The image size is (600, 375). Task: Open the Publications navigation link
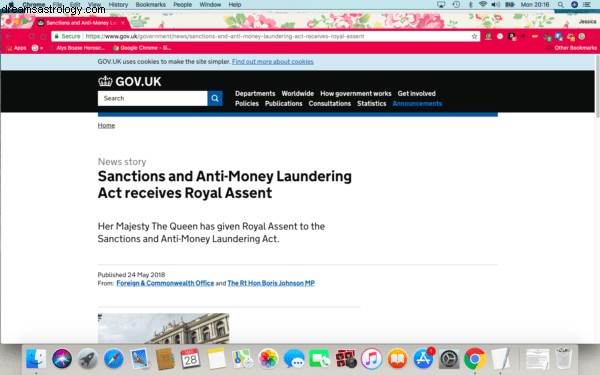(x=284, y=103)
